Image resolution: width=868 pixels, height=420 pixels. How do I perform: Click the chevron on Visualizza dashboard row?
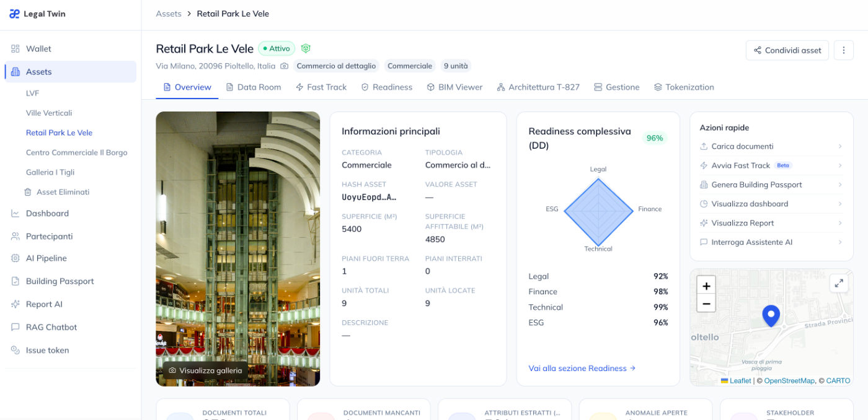coord(840,204)
